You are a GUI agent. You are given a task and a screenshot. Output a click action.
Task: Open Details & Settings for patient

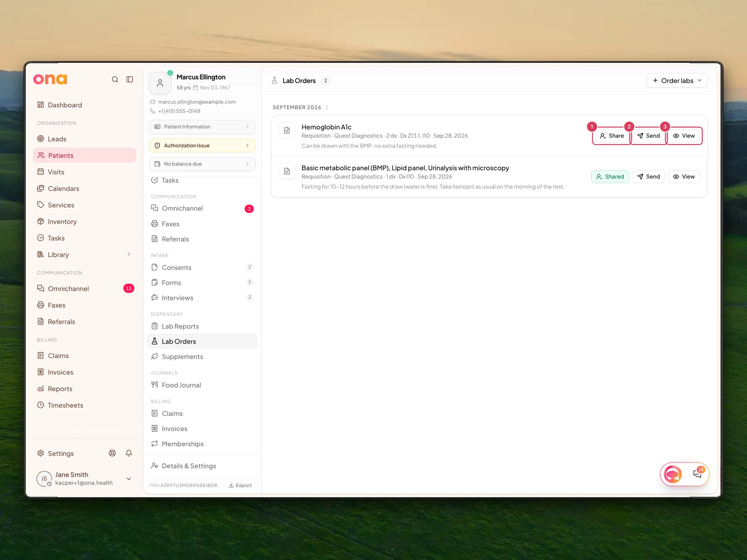point(202,466)
